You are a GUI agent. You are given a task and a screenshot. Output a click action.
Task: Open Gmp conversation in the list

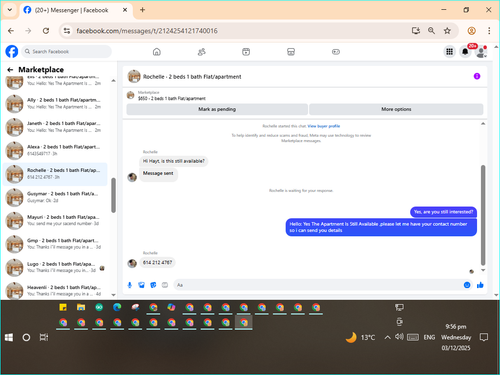pos(55,244)
